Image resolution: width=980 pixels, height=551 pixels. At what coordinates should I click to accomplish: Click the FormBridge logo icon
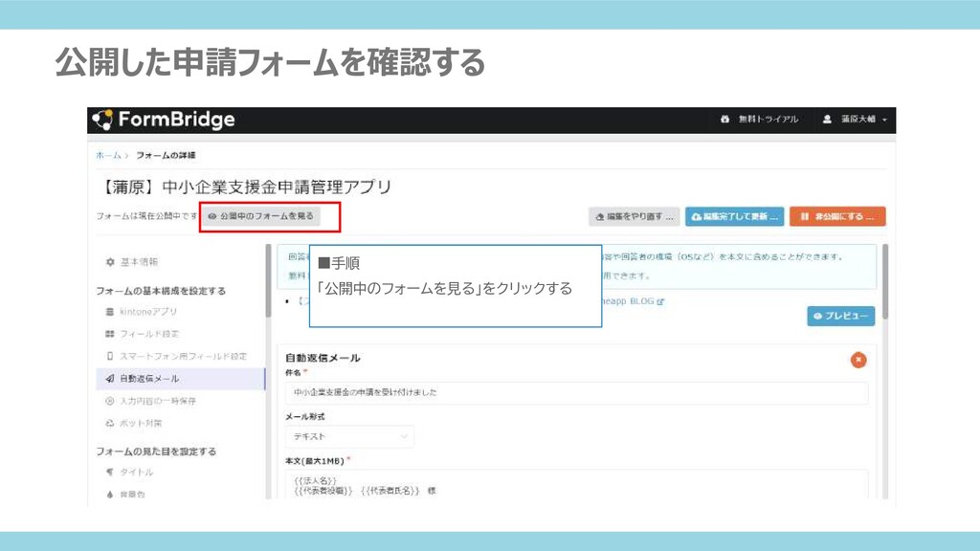pos(102,120)
